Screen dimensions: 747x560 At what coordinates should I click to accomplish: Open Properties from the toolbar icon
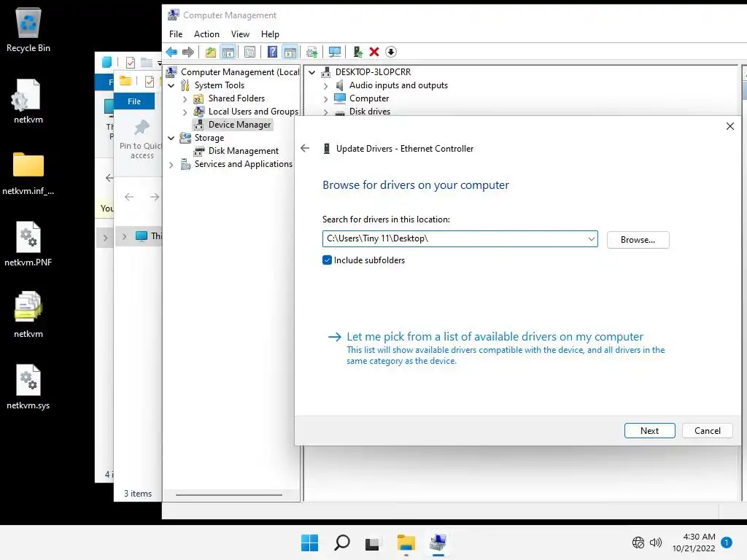click(249, 52)
